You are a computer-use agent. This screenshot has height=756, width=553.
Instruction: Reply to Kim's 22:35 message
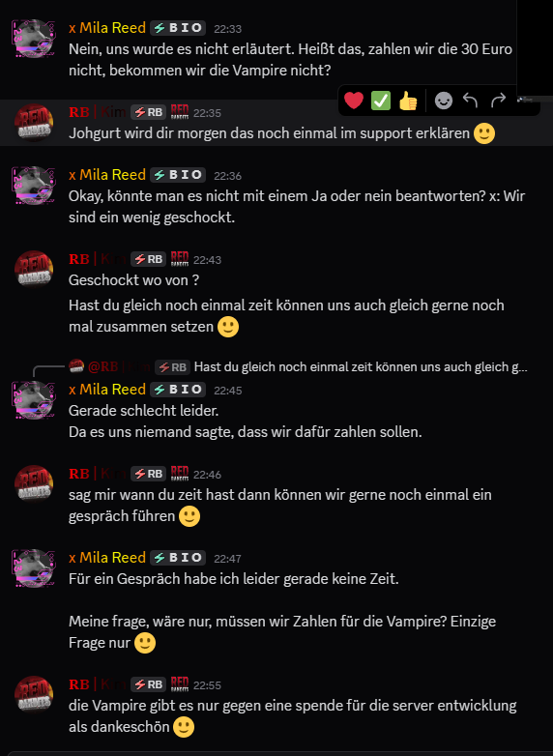click(471, 101)
